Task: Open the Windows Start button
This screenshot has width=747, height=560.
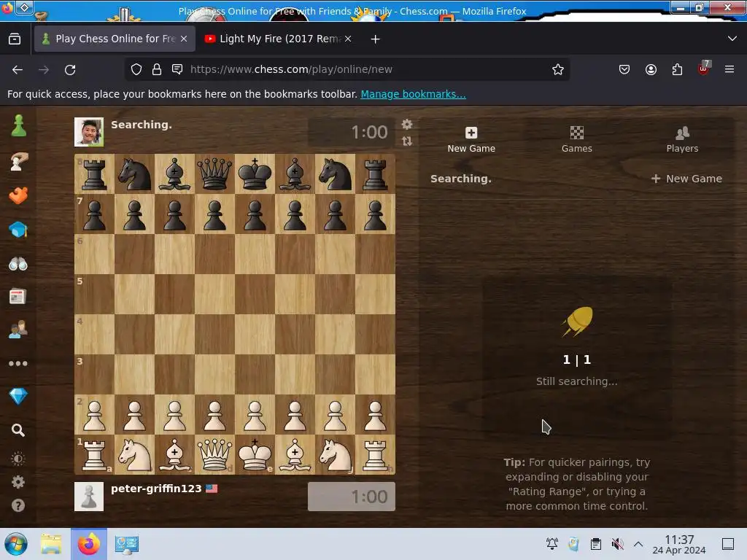Action: point(16,544)
